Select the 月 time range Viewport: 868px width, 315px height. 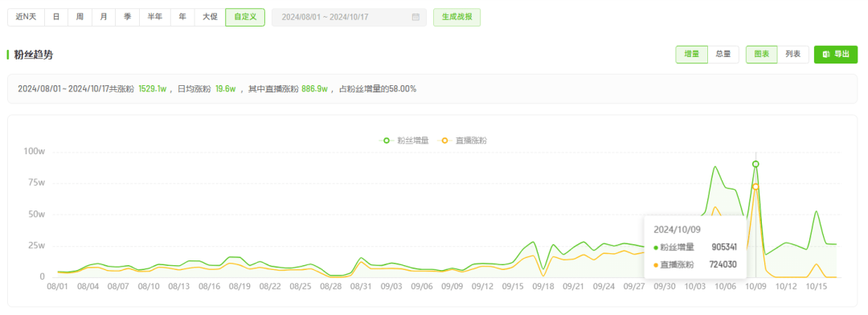[x=104, y=17]
